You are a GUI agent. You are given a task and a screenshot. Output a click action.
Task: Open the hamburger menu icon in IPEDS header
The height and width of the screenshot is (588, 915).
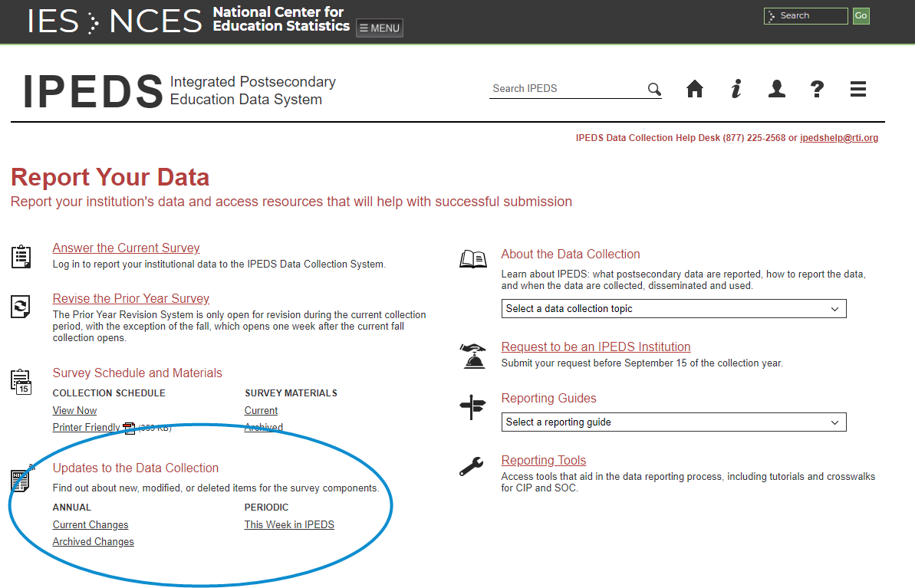coord(857,89)
